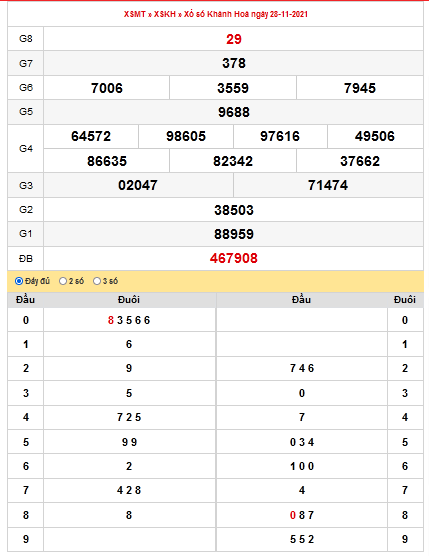Click the G4 number 64572
Screen dimensions: 429x556
(x=91, y=136)
